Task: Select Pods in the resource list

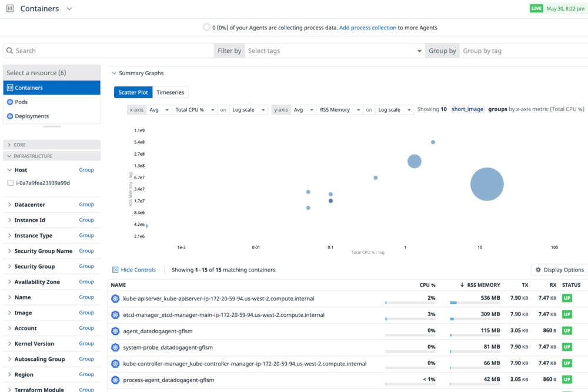Action: [x=52, y=102]
